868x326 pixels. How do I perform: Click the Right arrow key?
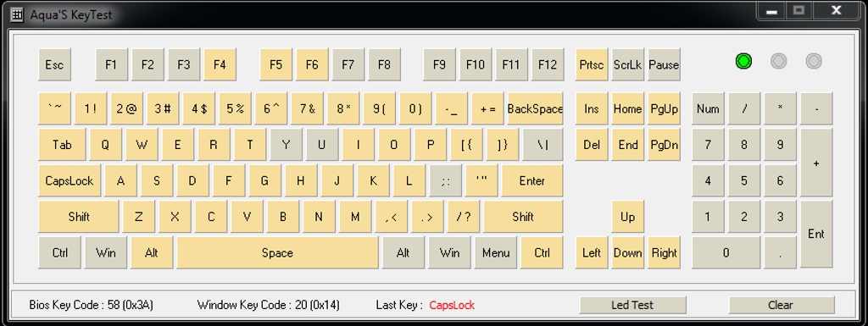click(664, 252)
